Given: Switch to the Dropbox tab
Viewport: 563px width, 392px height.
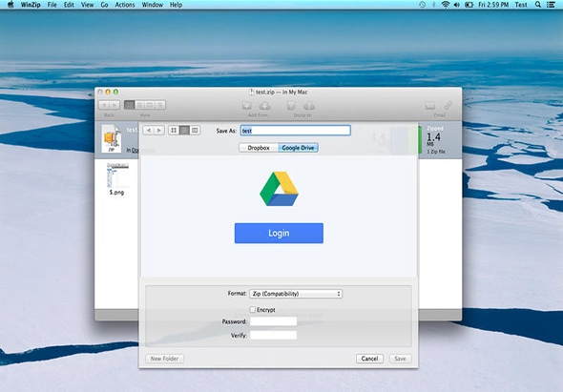Looking at the screenshot, I should coord(259,148).
